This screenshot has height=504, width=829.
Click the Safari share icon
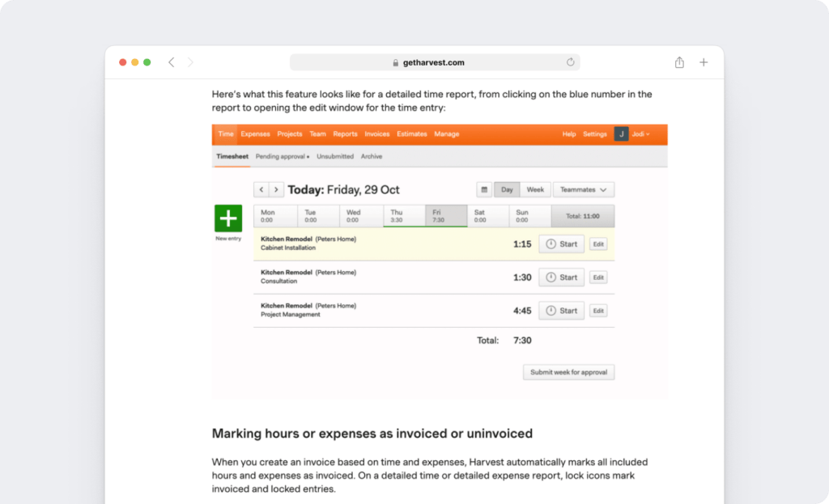click(679, 62)
